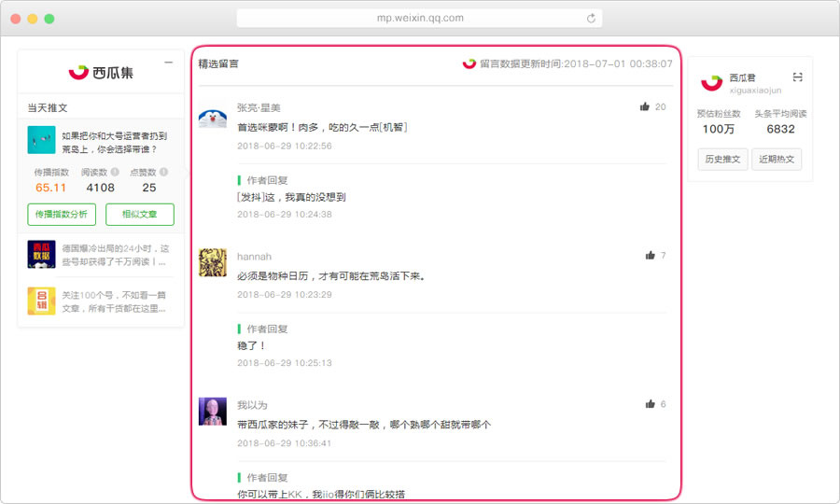
Task: Click comment 带西瓜家的妹子
Action: pyautogui.click(x=364, y=424)
